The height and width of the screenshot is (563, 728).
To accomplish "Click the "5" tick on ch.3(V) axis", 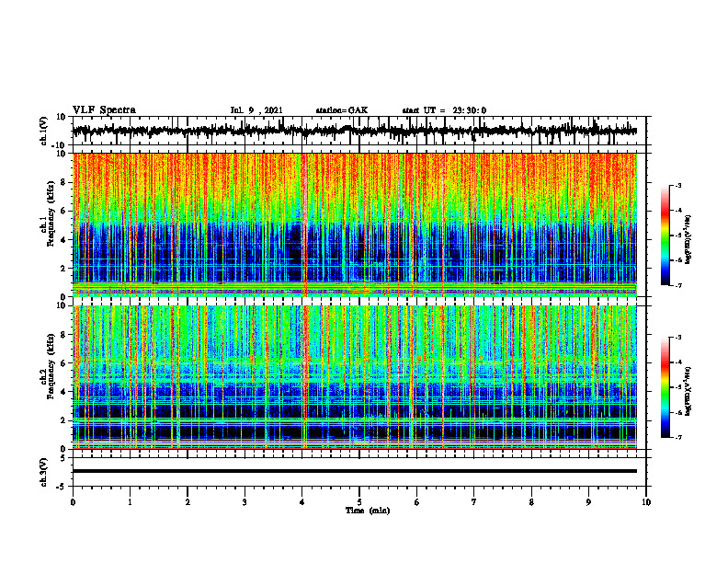I will pos(64,458).
